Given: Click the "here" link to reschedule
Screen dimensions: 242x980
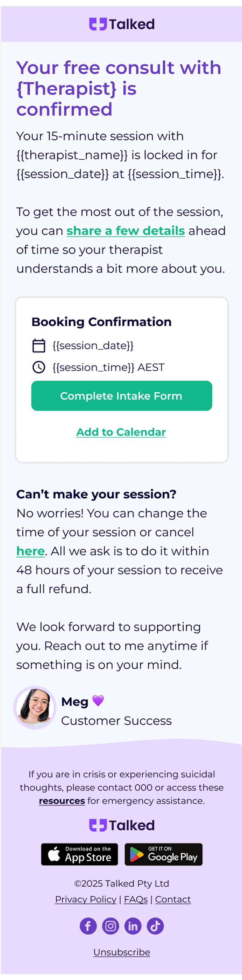Looking at the screenshot, I should point(30,551).
